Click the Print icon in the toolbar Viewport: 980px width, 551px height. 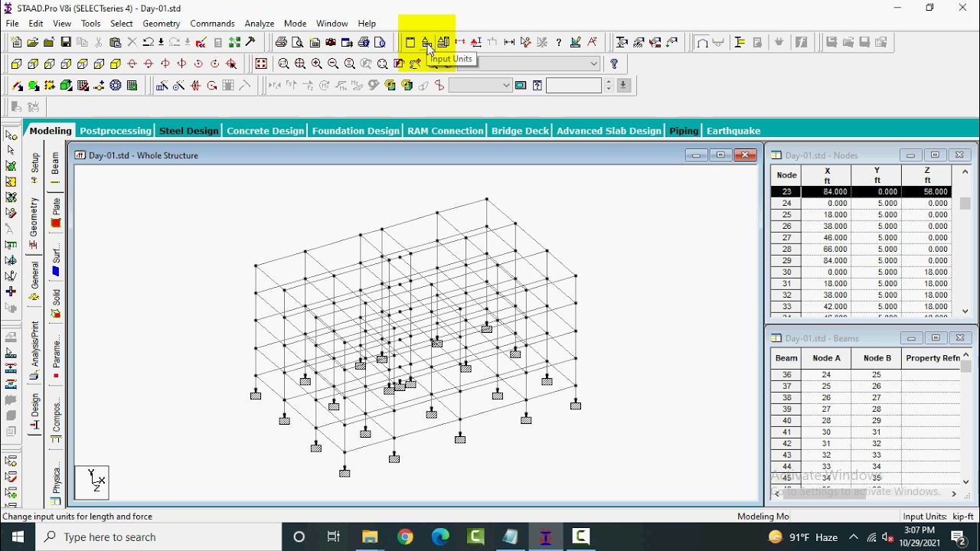(281, 43)
